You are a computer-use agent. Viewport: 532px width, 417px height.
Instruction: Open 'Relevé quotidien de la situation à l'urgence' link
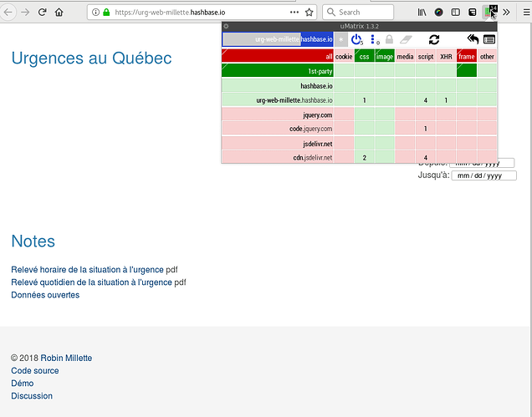pyautogui.click(x=92, y=282)
